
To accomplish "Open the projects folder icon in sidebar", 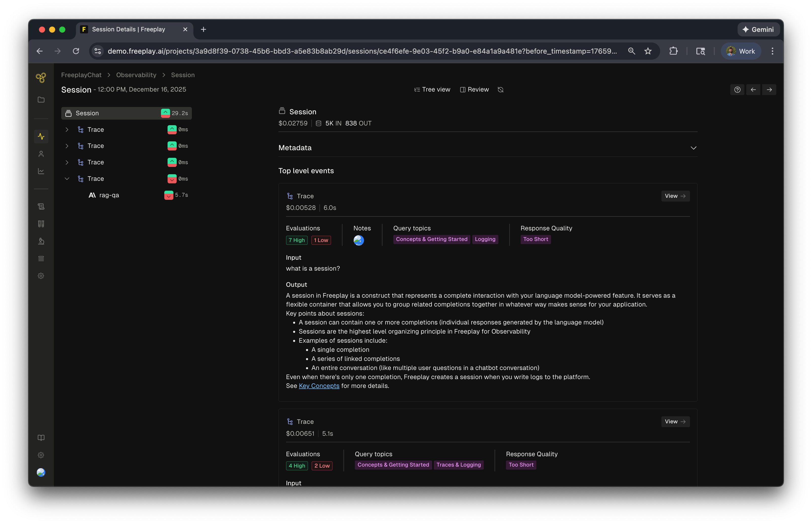I will pyautogui.click(x=41, y=100).
